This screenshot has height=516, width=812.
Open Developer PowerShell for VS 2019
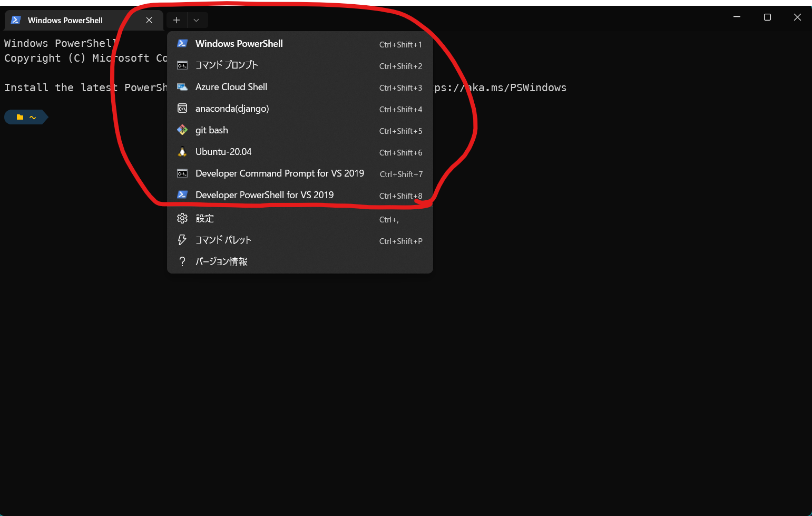[300, 195]
